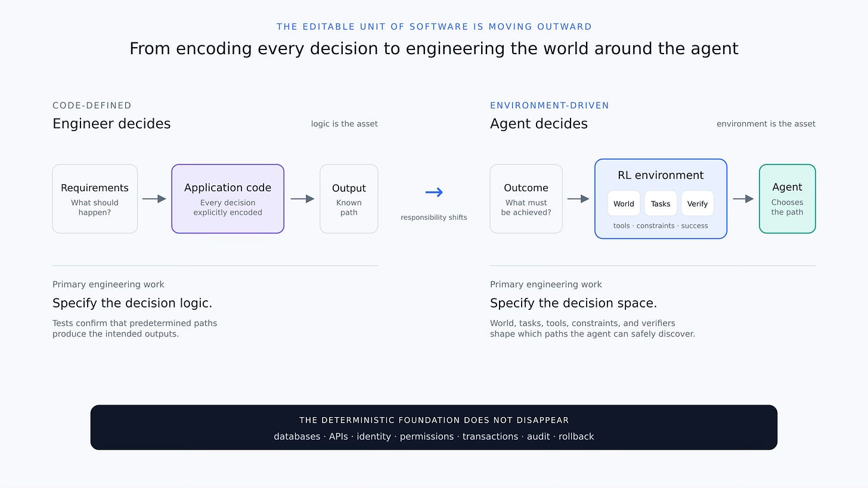
Task: Click the Engineer decides heading
Action: (111, 123)
